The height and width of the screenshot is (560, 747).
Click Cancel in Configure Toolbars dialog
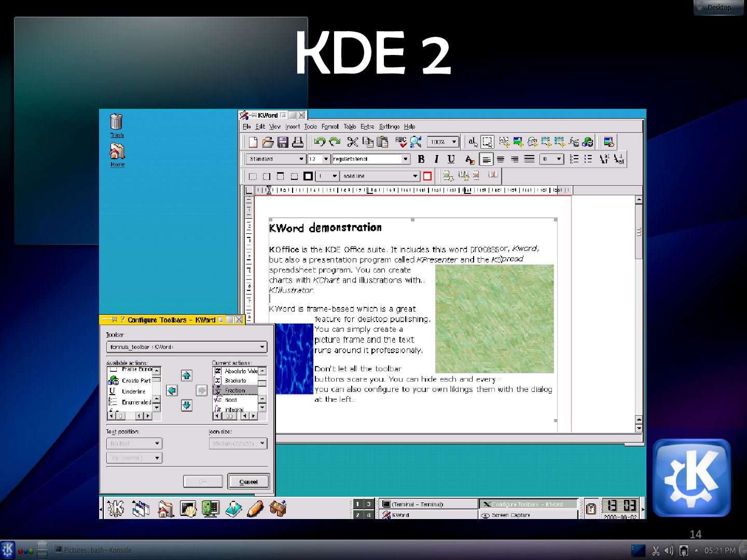248,482
